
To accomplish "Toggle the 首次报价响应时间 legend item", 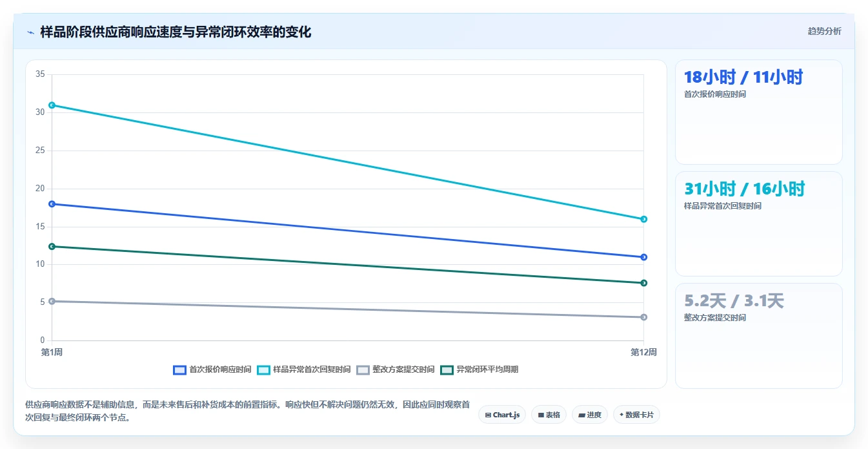I will tap(212, 370).
